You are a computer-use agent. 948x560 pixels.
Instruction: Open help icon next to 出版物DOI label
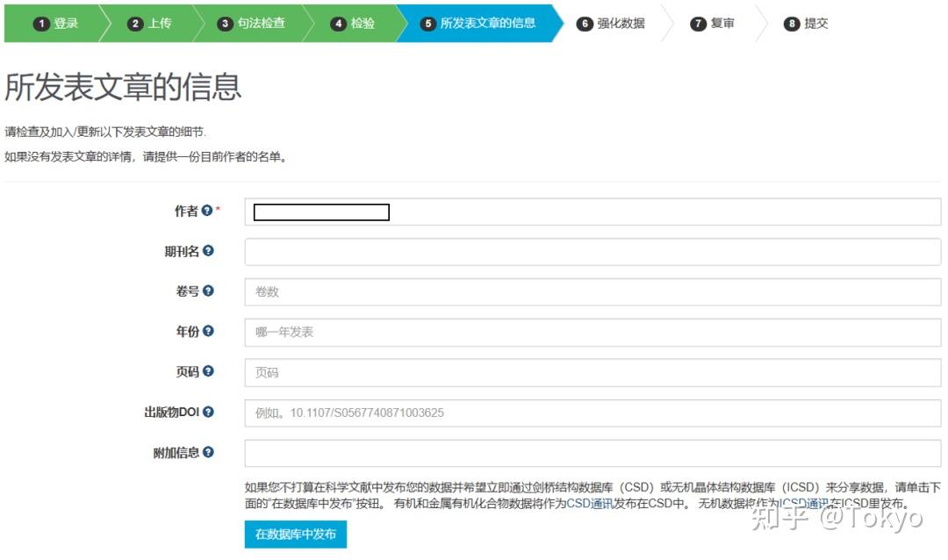click(x=208, y=412)
